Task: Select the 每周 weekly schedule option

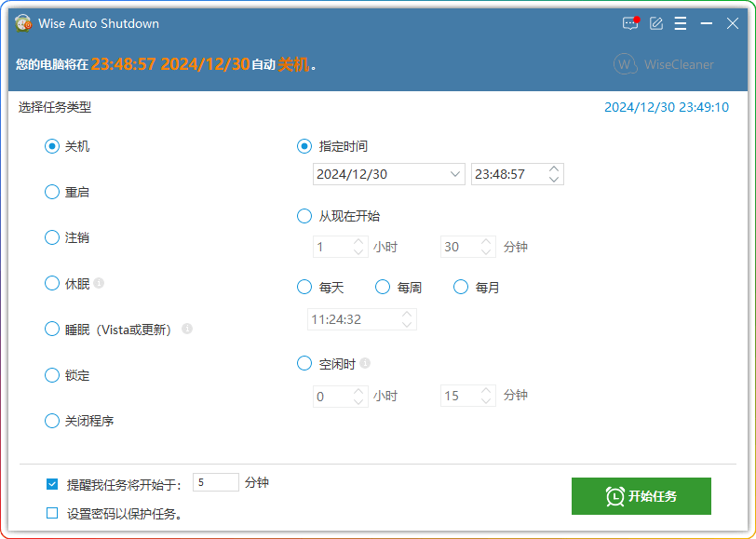Action: 382,287
